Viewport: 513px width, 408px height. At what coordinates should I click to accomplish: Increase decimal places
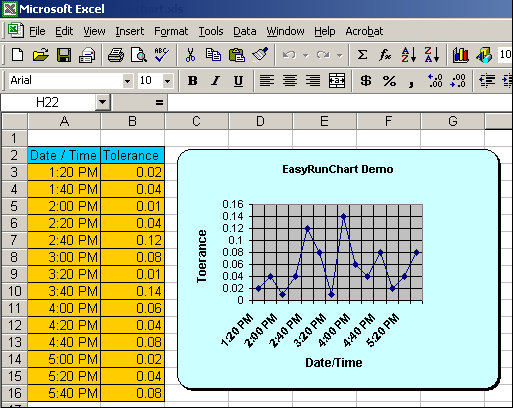(x=435, y=81)
